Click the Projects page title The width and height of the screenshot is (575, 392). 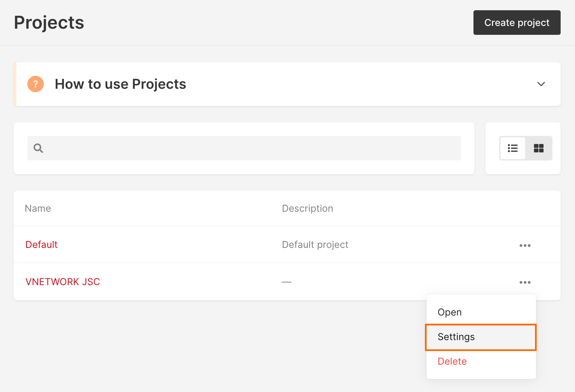click(x=49, y=23)
